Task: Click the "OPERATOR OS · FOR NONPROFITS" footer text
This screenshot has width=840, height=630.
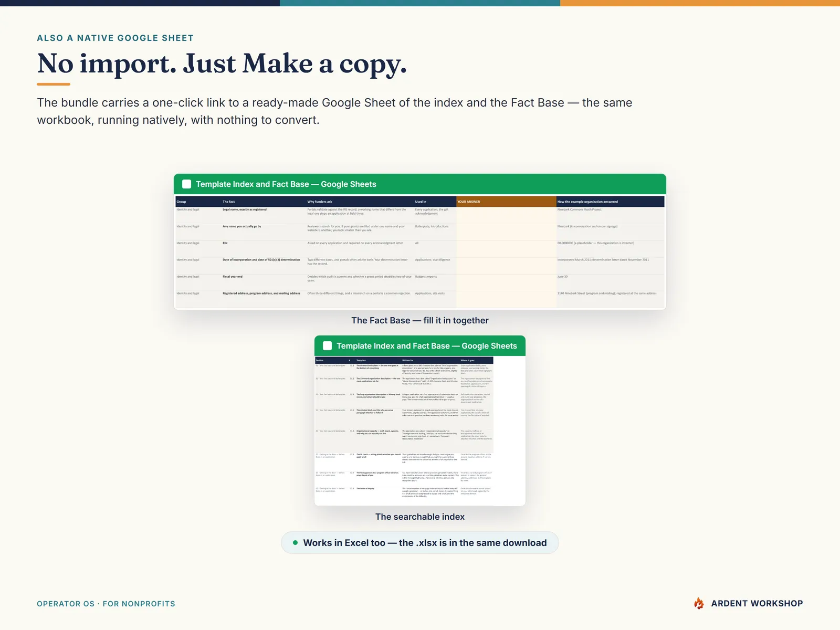Action: 106,604
